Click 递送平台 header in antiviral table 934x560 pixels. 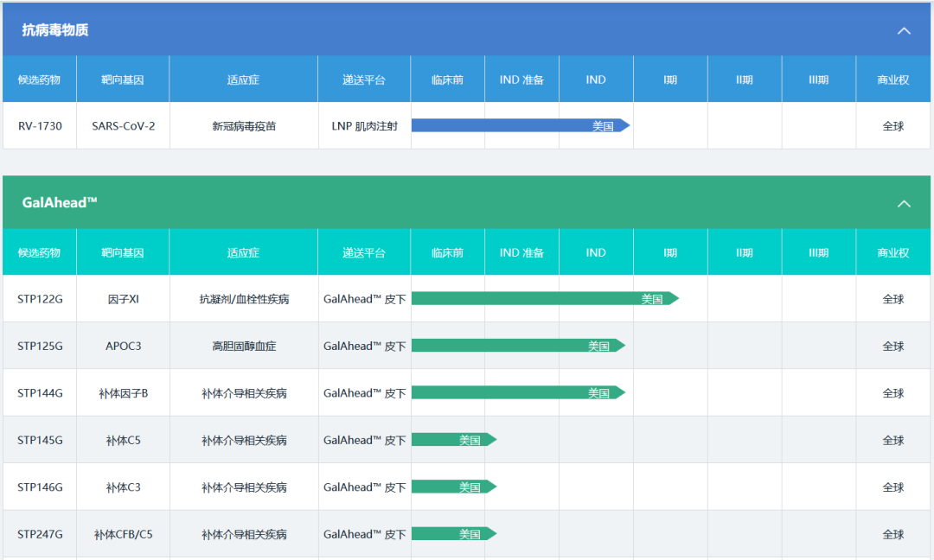[x=364, y=80]
